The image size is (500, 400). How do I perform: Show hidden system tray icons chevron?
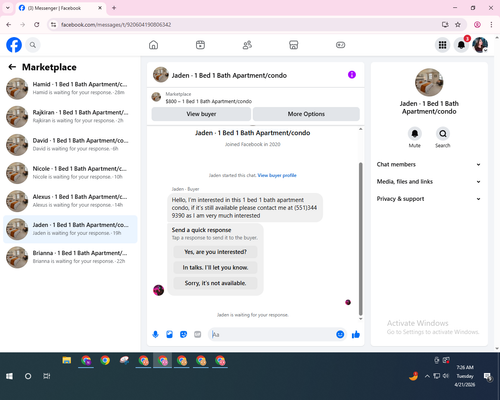coord(427,376)
